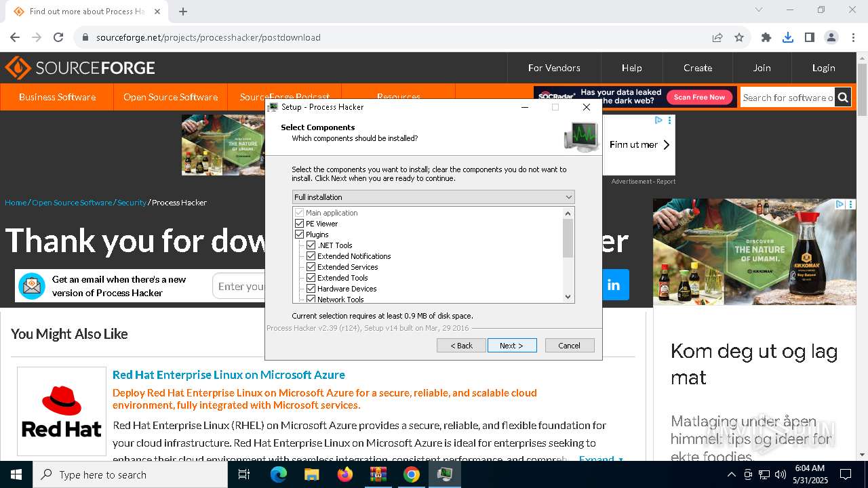This screenshot has width=868, height=488.
Task: Open Create menu on SourceForge
Action: pyautogui.click(x=698, y=68)
